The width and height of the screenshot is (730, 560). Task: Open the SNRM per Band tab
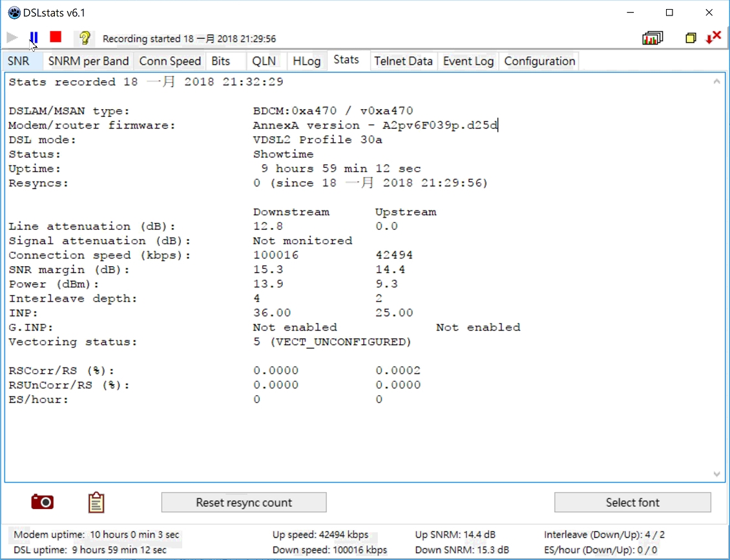pos(89,61)
